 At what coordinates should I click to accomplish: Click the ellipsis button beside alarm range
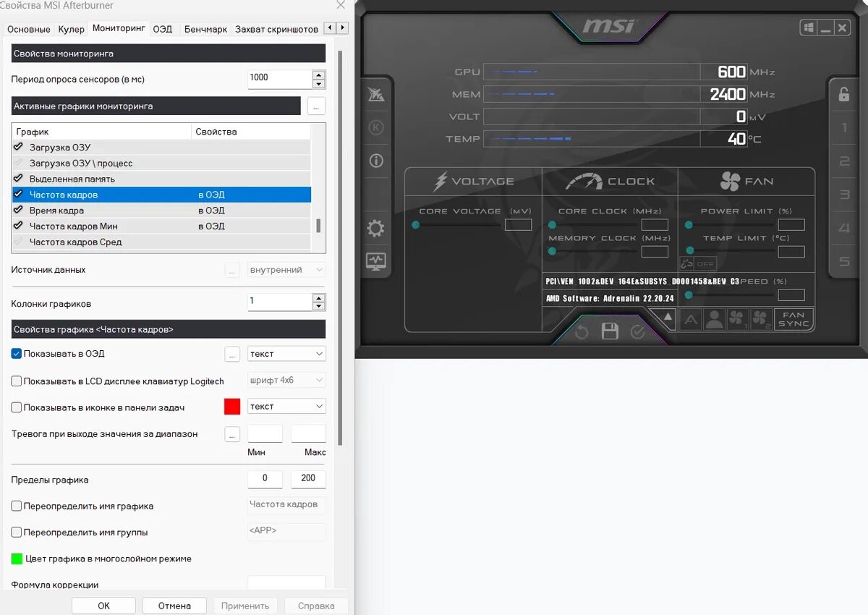(x=232, y=434)
